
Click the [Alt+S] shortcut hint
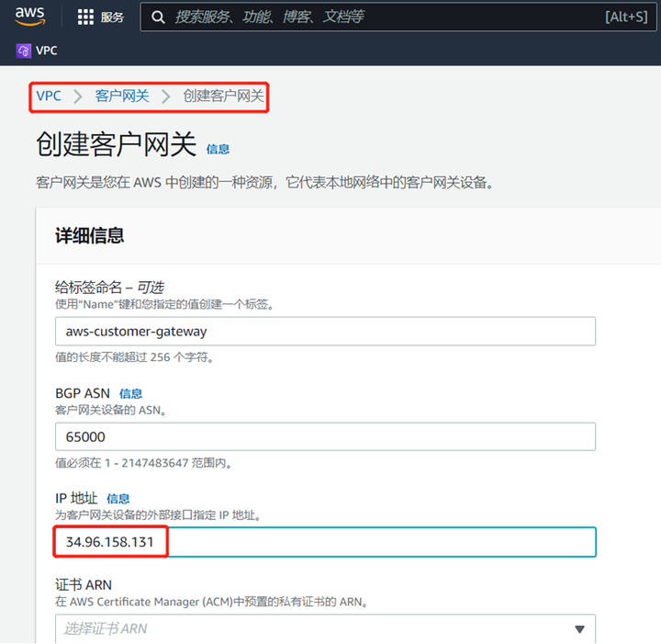[x=626, y=17]
